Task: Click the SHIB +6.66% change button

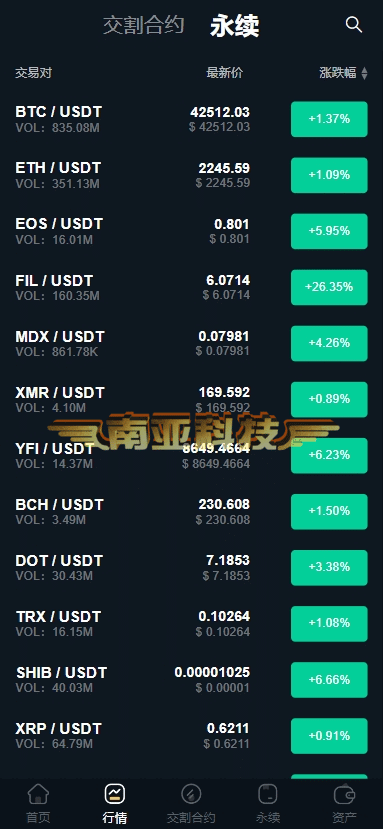Action: 329,679
